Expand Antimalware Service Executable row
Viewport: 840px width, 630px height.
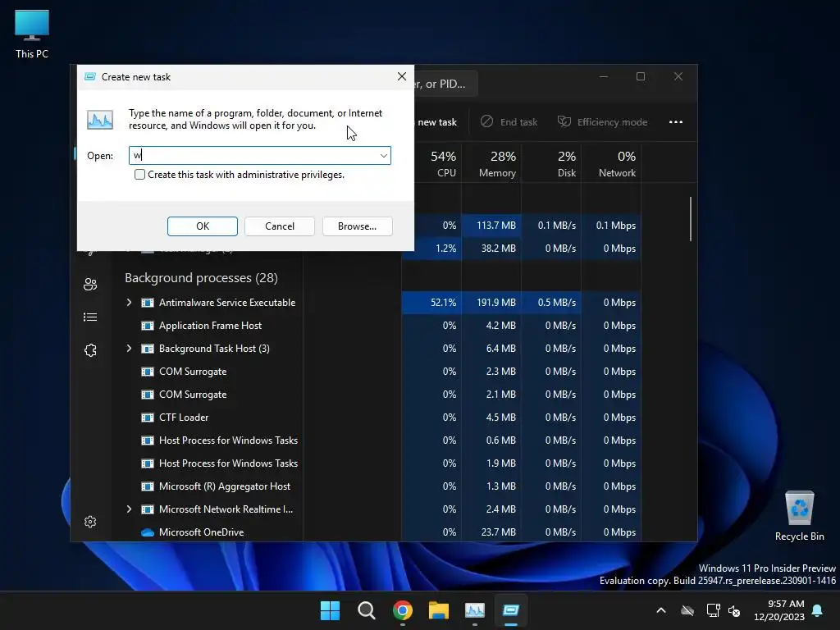click(129, 303)
